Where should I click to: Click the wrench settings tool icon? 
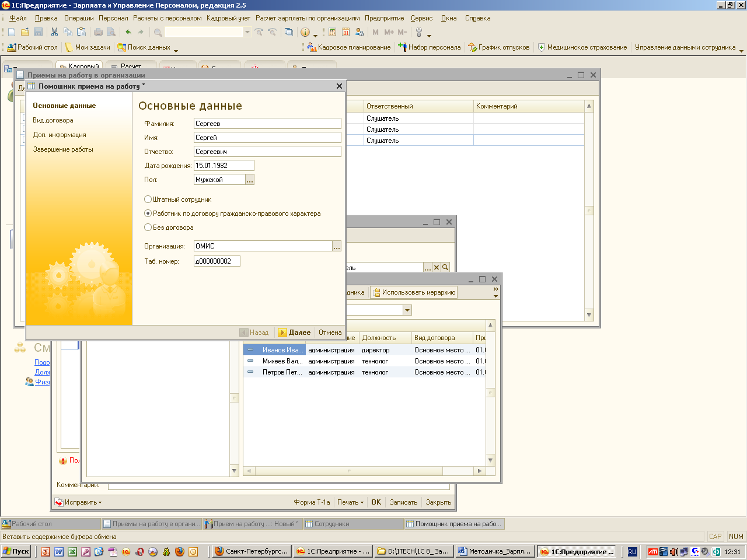click(419, 32)
